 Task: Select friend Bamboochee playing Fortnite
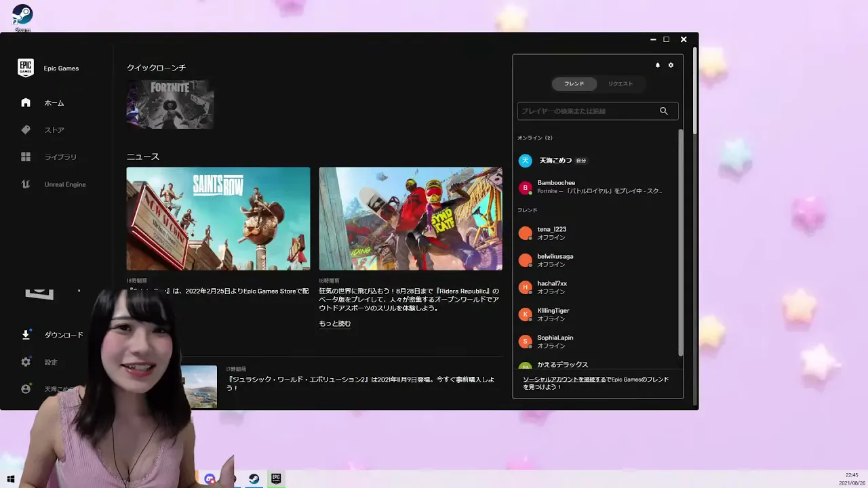597,187
